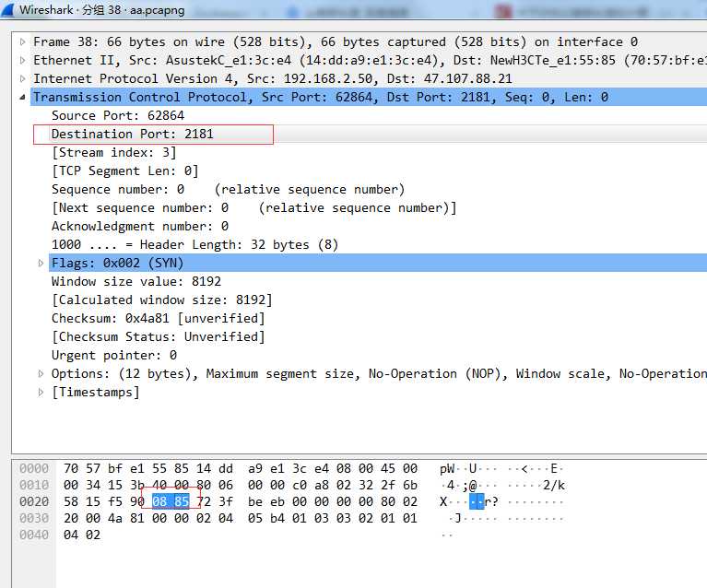The width and height of the screenshot is (707, 588).
Task: Click ASCII text '2/k' in bytes pane
Action: coord(554,485)
